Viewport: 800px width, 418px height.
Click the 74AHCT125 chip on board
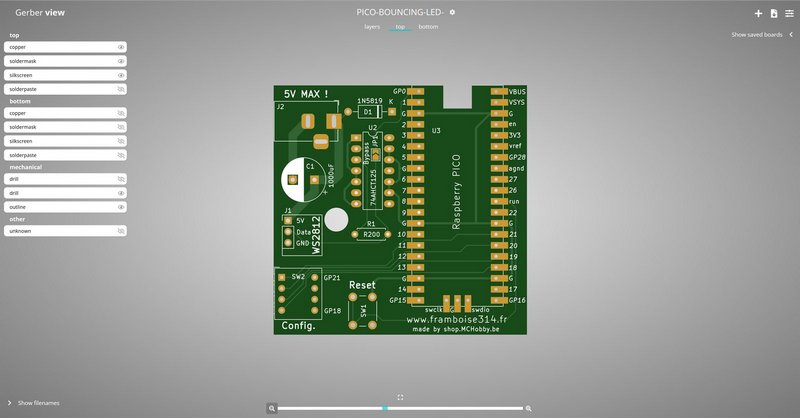(372, 171)
